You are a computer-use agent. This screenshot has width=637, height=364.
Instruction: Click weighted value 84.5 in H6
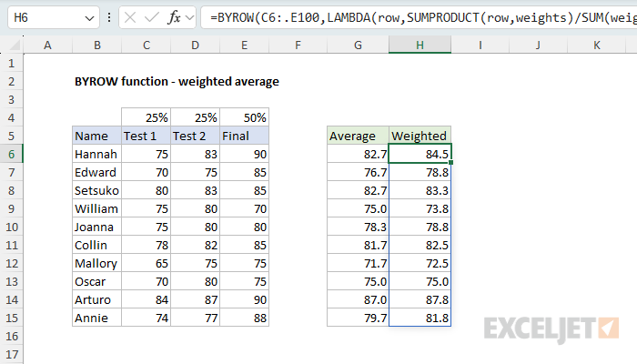point(420,154)
